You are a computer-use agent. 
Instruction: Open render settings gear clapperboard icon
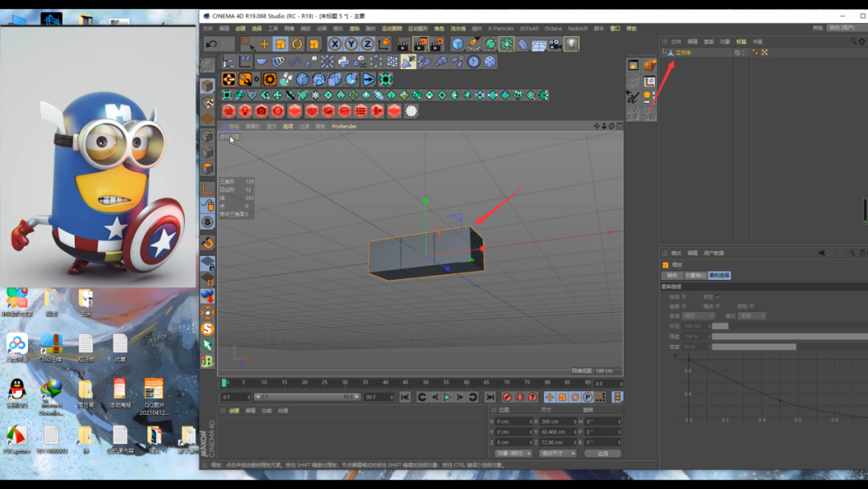tap(436, 43)
